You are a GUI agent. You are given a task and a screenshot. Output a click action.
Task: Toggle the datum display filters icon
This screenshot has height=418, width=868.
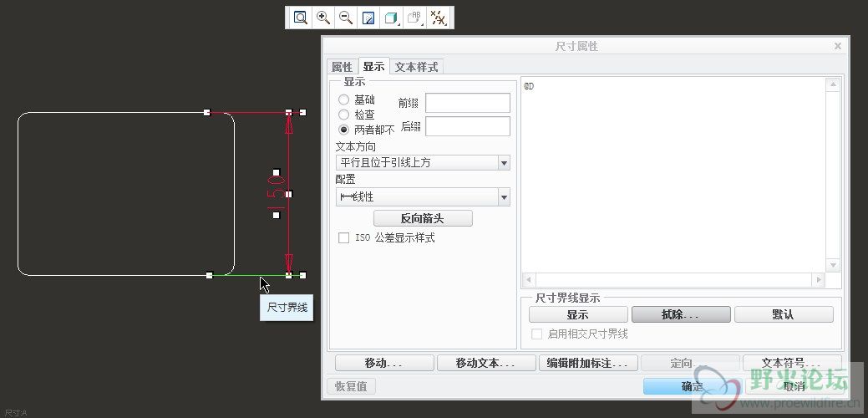(x=438, y=18)
